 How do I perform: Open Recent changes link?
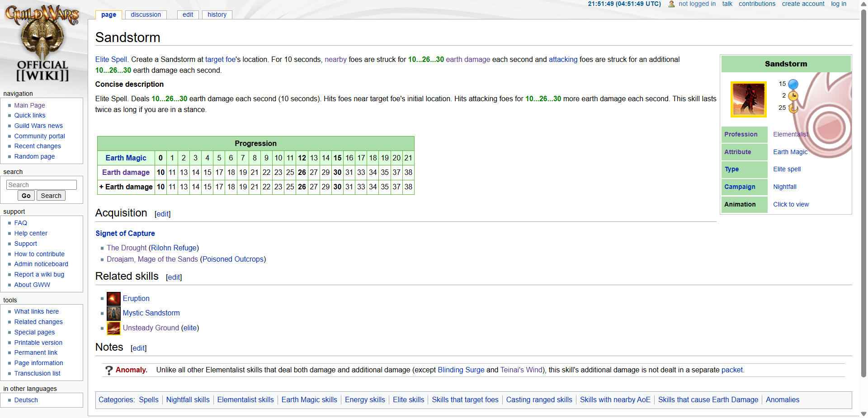pyautogui.click(x=38, y=146)
